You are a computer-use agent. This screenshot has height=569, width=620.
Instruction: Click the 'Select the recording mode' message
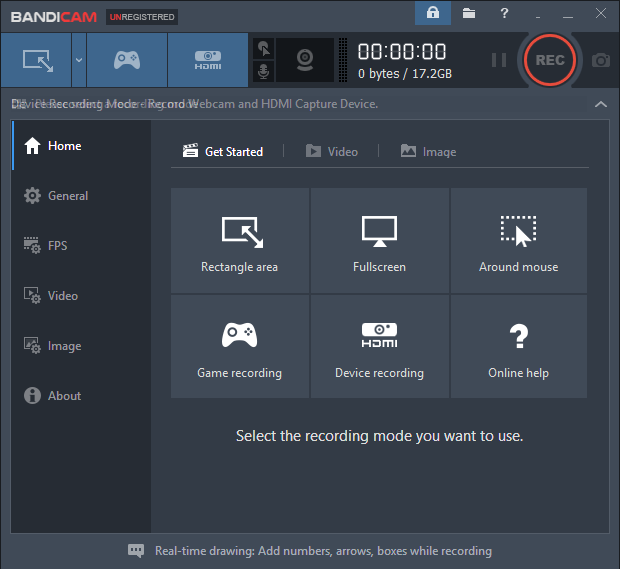[x=380, y=436]
